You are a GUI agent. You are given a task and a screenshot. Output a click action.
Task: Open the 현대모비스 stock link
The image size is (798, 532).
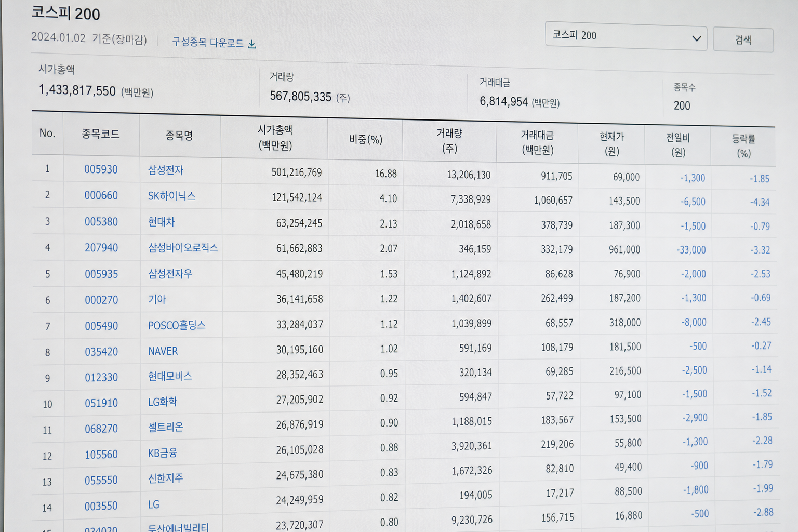170,376
